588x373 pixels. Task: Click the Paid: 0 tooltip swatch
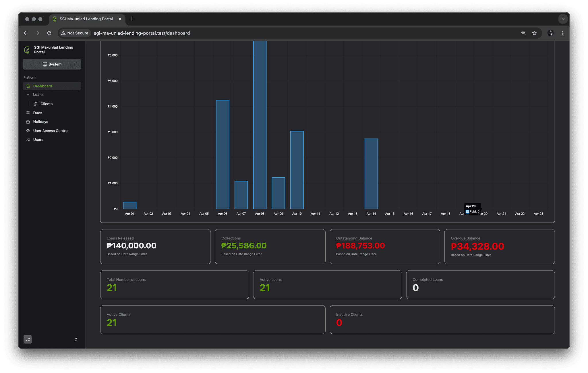tap(467, 212)
